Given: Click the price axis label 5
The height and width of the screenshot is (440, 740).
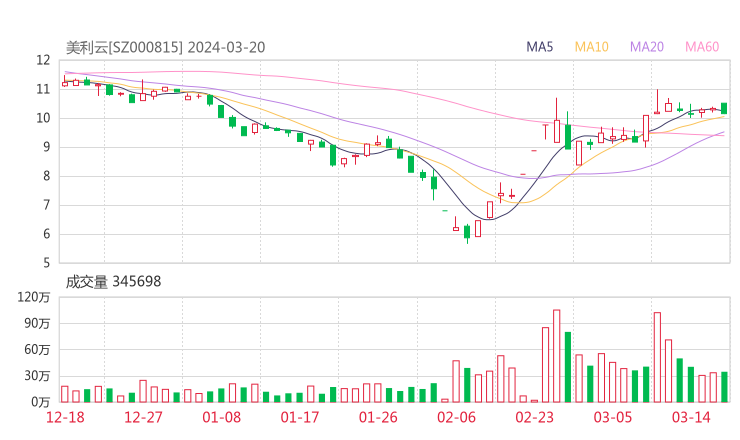Looking at the screenshot, I should pyautogui.click(x=46, y=263).
